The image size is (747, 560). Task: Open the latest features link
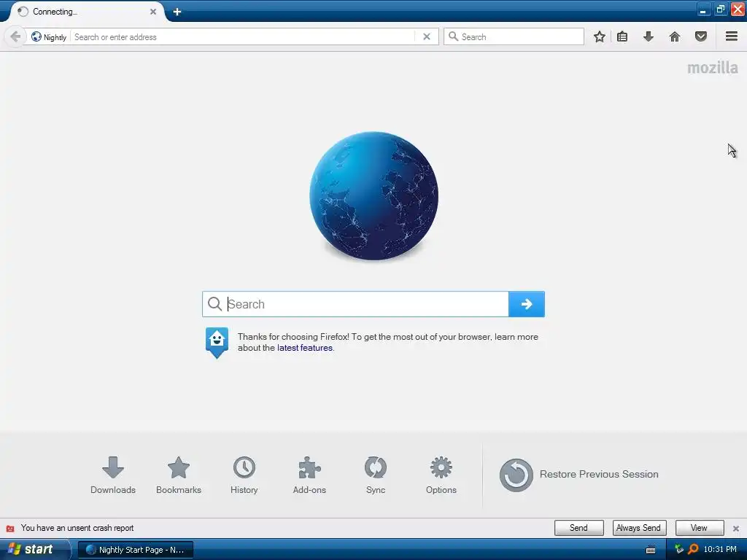click(305, 348)
